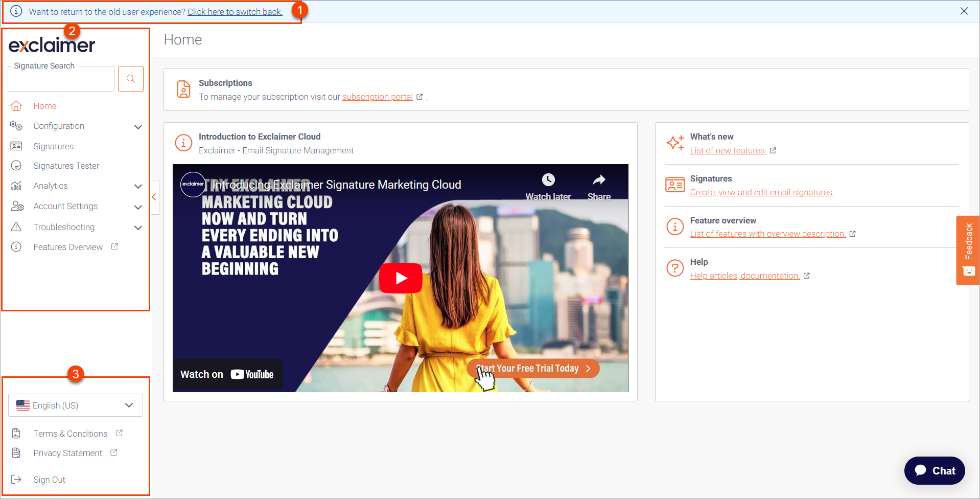Viewport: 980px width, 499px height.
Task: Click the Sign Out icon
Action: (x=16, y=479)
